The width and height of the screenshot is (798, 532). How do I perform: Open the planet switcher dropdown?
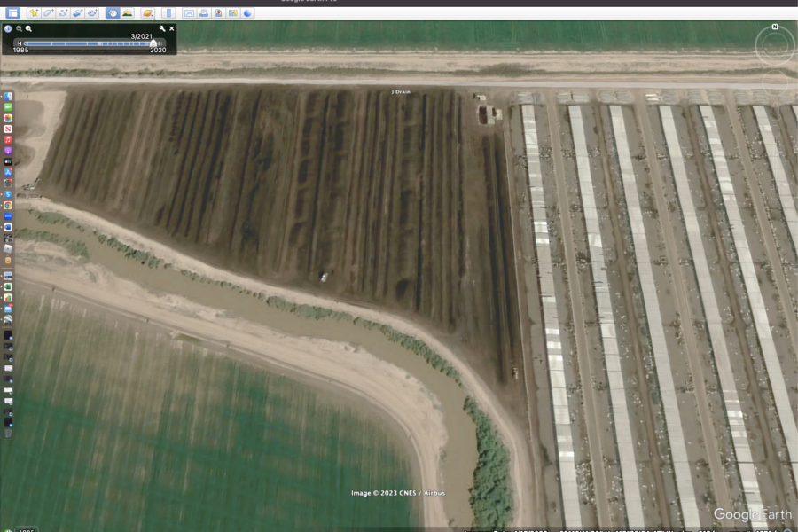pyautogui.click(x=147, y=12)
